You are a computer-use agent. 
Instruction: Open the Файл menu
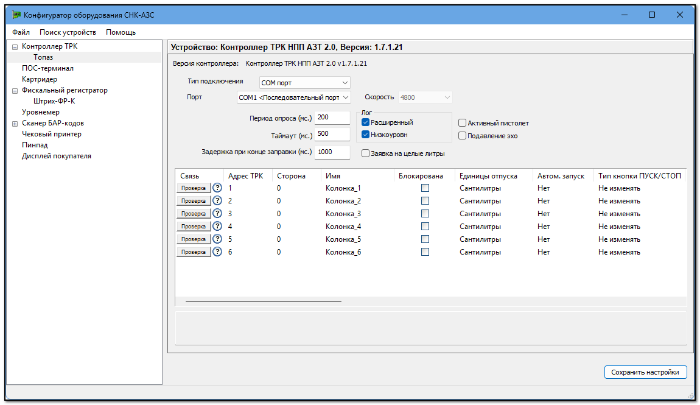coord(21,32)
